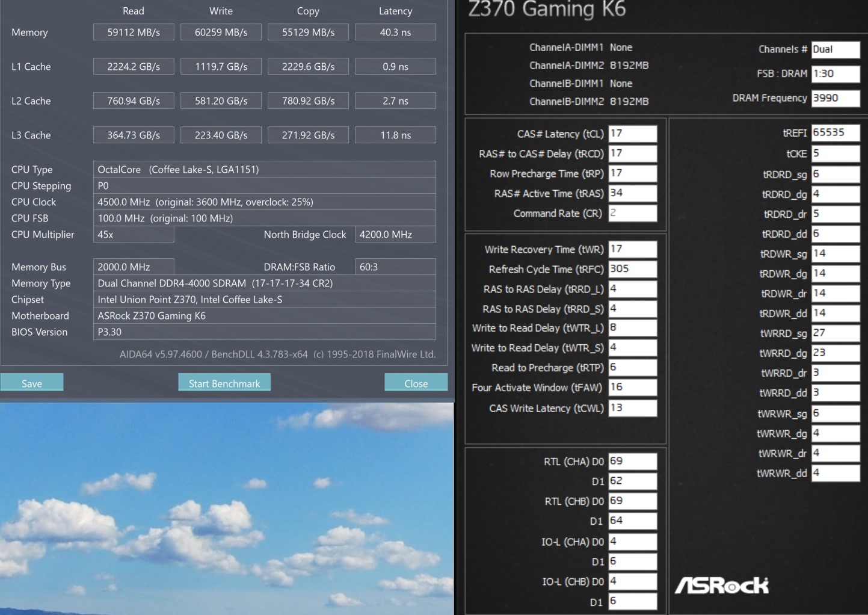This screenshot has width=868, height=615.
Task: Select the L2 Cache Read value 760.94 GB/s
Action: click(134, 100)
